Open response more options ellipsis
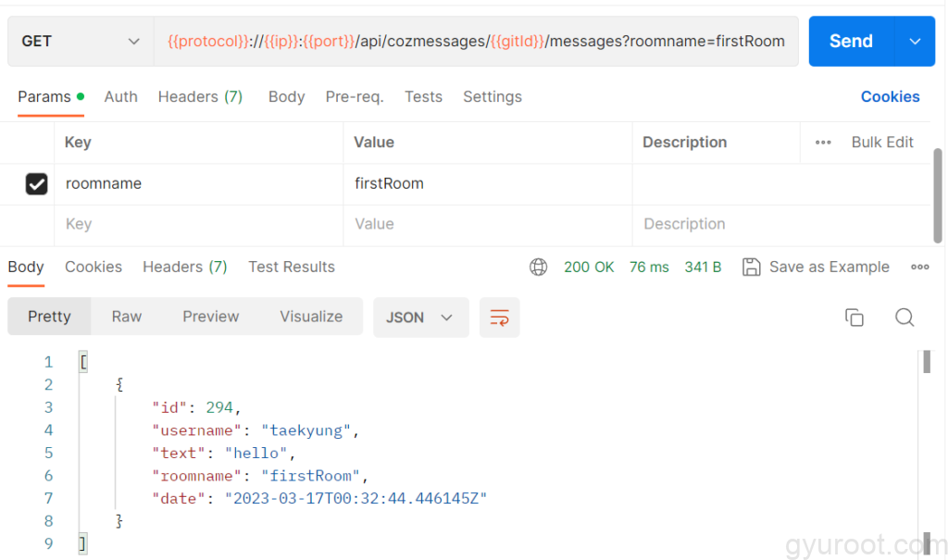This screenshot has width=948, height=560. click(x=919, y=268)
